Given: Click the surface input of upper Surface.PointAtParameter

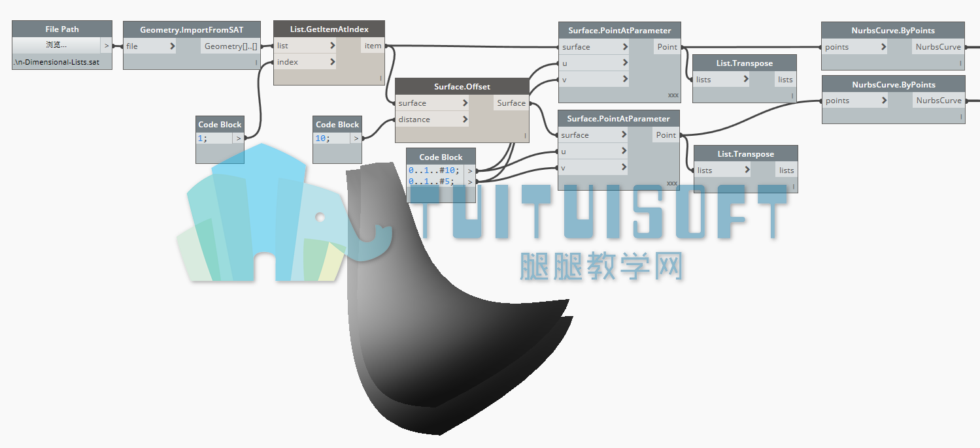Looking at the screenshot, I should point(594,47).
